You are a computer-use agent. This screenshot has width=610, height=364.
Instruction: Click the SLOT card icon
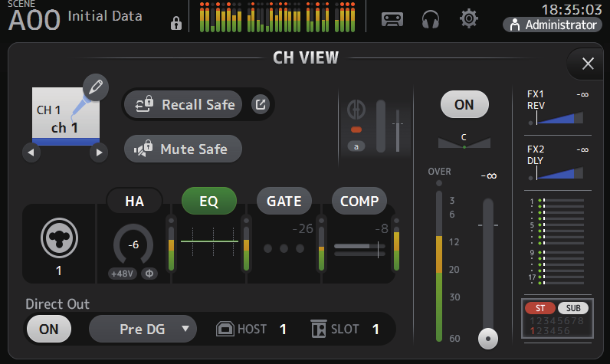319,329
